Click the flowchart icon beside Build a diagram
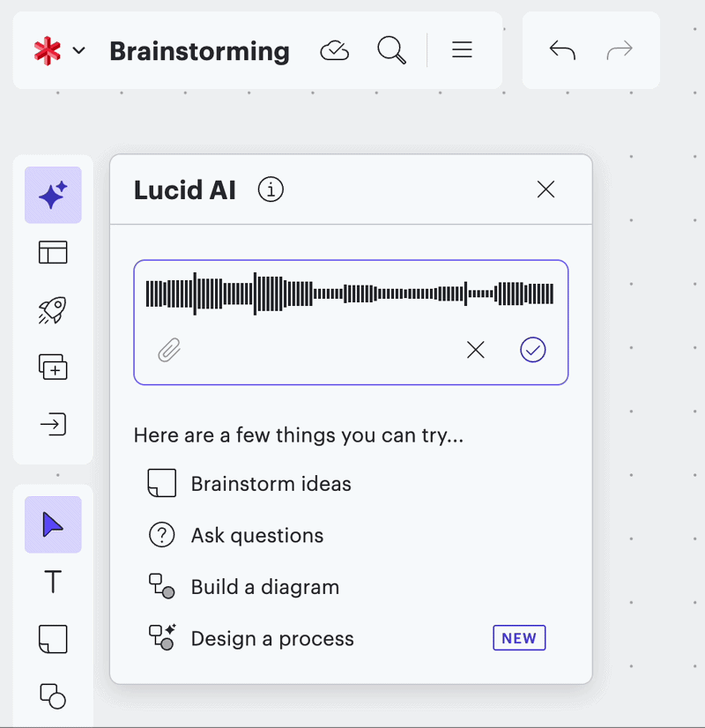 161,586
